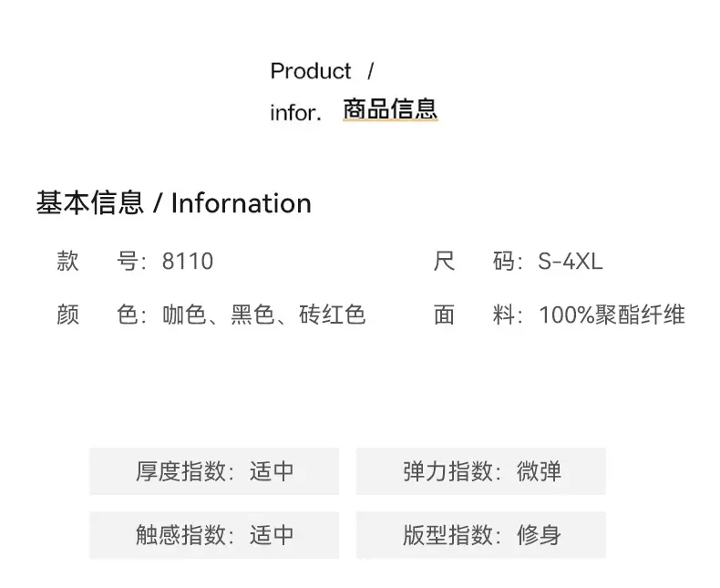
Task: Click the 弹力指数 微弹 box
Action: (x=481, y=471)
